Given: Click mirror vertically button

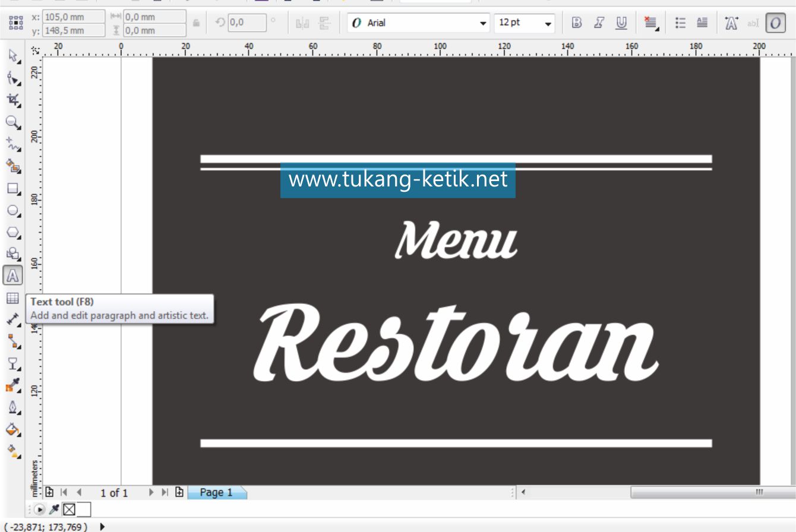Looking at the screenshot, I should (x=324, y=23).
